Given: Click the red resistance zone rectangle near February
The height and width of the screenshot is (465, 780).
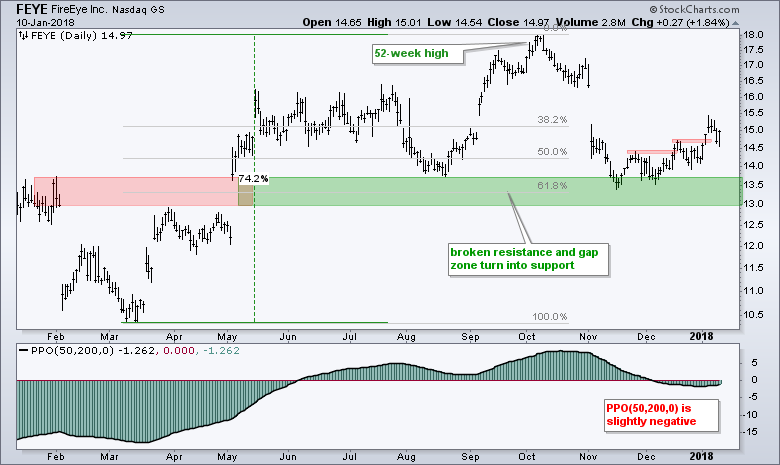Looking at the screenshot, I should [135, 191].
